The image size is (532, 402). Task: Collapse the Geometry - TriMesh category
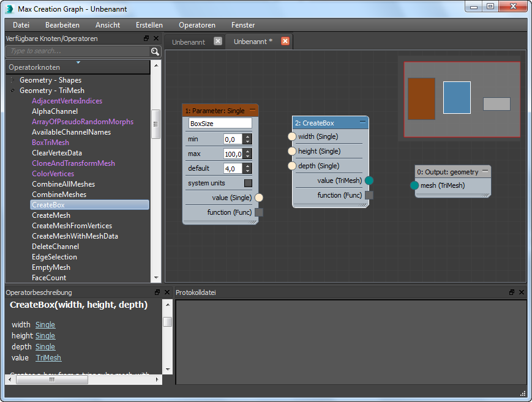[x=12, y=91]
